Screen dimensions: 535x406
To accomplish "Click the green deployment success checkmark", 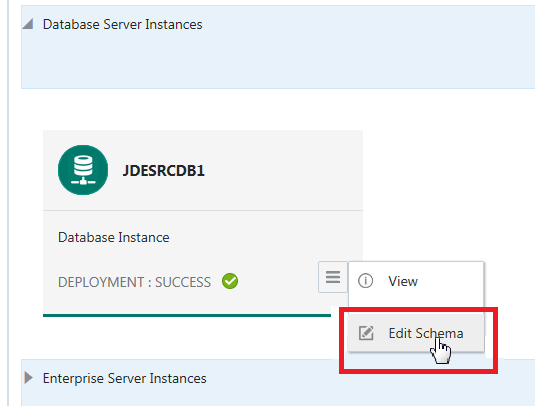I will [230, 281].
